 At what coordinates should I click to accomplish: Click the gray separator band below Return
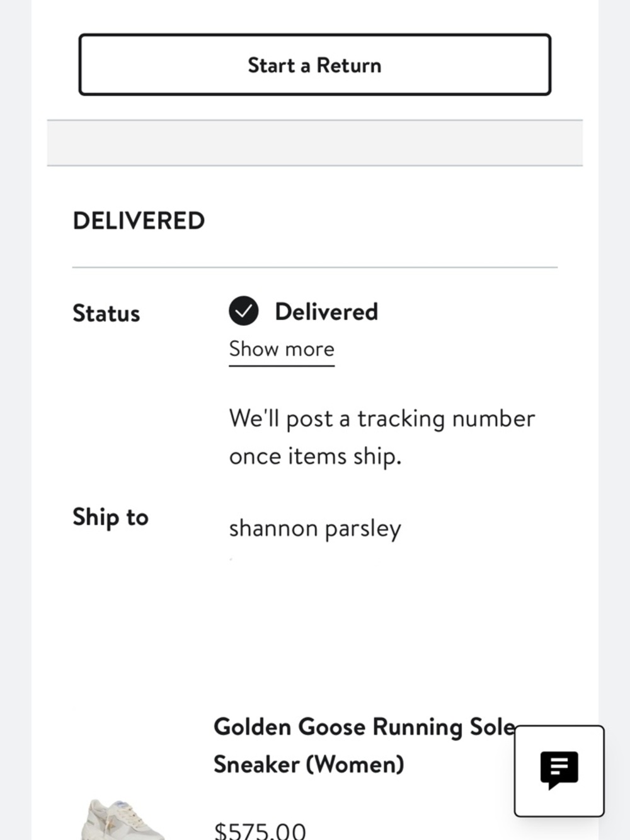[x=314, y=143]
